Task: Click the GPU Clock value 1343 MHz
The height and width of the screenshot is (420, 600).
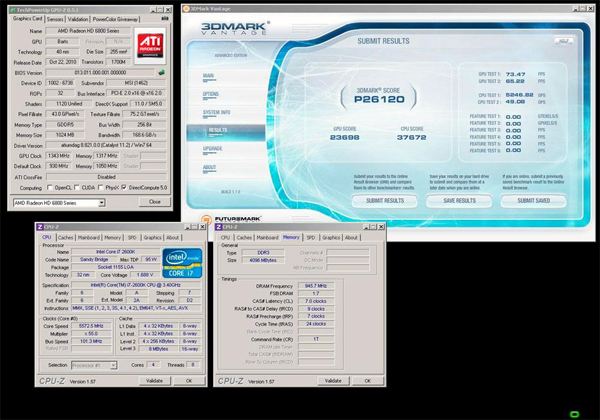Action: pos(59,156)
